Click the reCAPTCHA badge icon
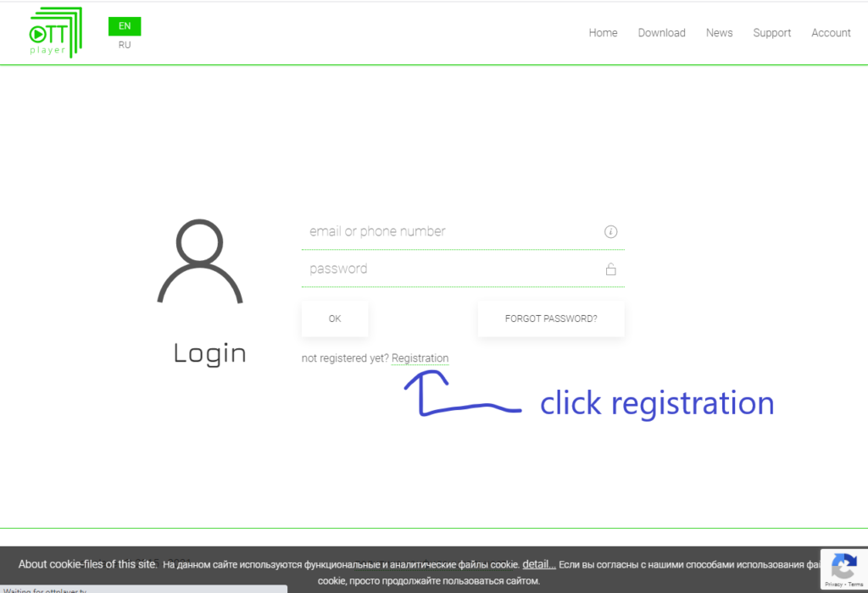Image resolution: width=868 pixels, height=593 pixels. point(843,567)
